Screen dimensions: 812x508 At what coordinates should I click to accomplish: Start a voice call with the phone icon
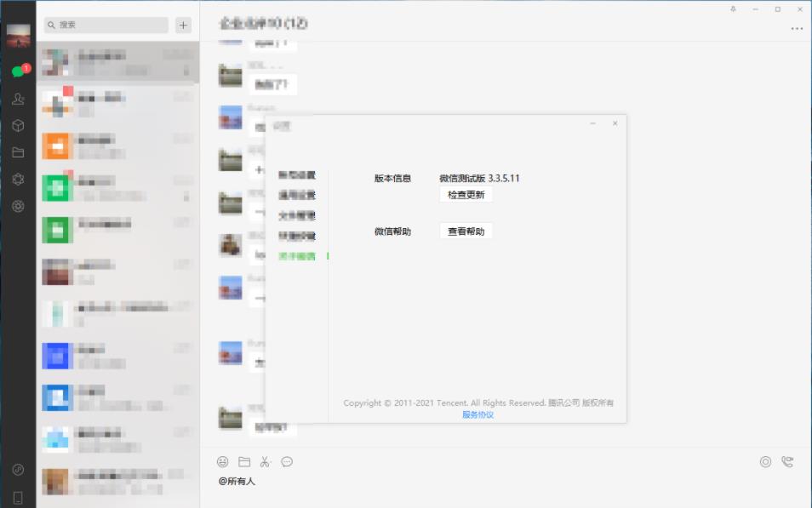point(787,461)
